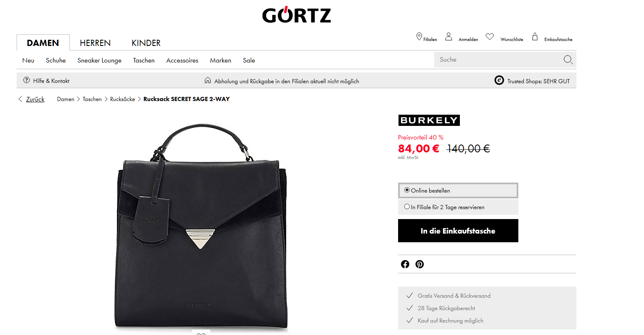Screen dimensions: 644x335
Task: Open the Filialen location pin icon
Action: point(419,36)
